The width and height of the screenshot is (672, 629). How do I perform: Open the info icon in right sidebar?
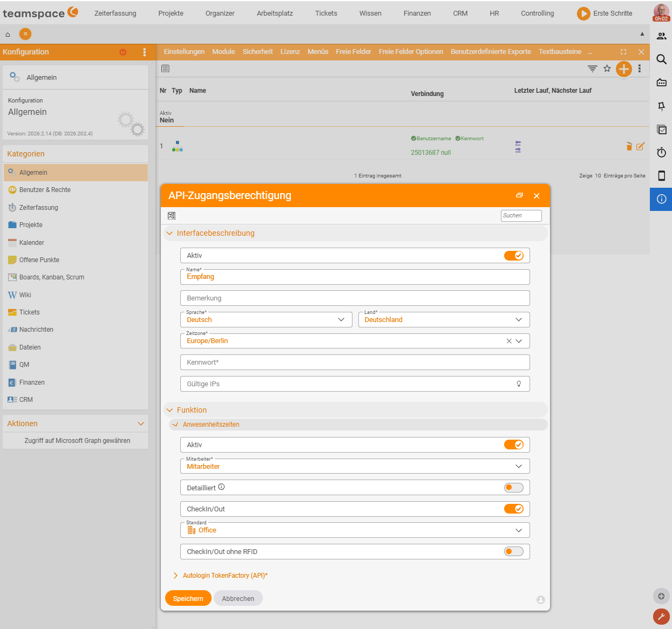661,199
